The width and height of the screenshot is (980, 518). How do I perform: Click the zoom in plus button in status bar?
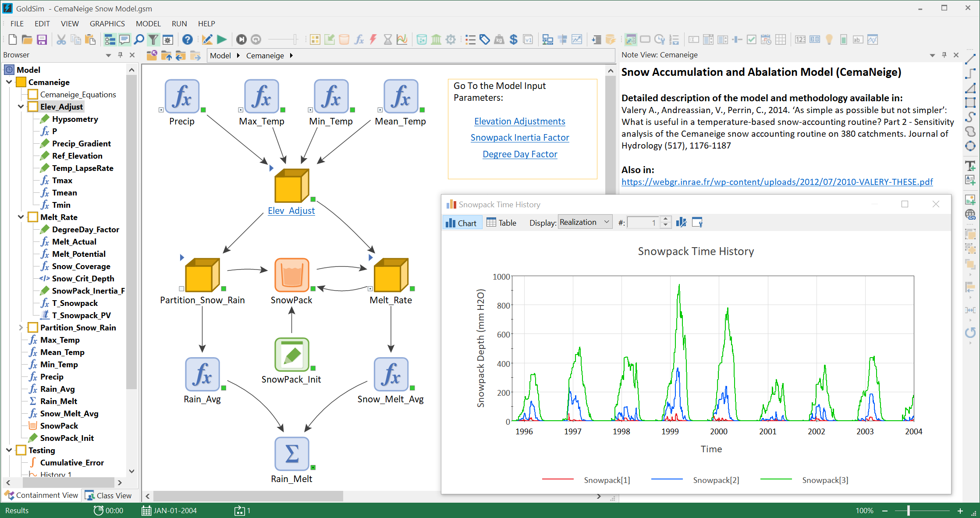960,511
